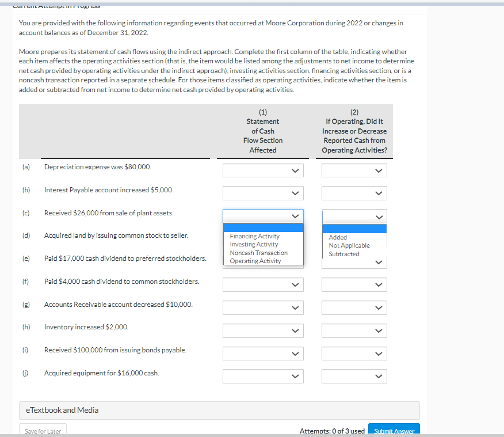Select "Noncash Transaction" in the open dropdown list

(x=258, y=252)
